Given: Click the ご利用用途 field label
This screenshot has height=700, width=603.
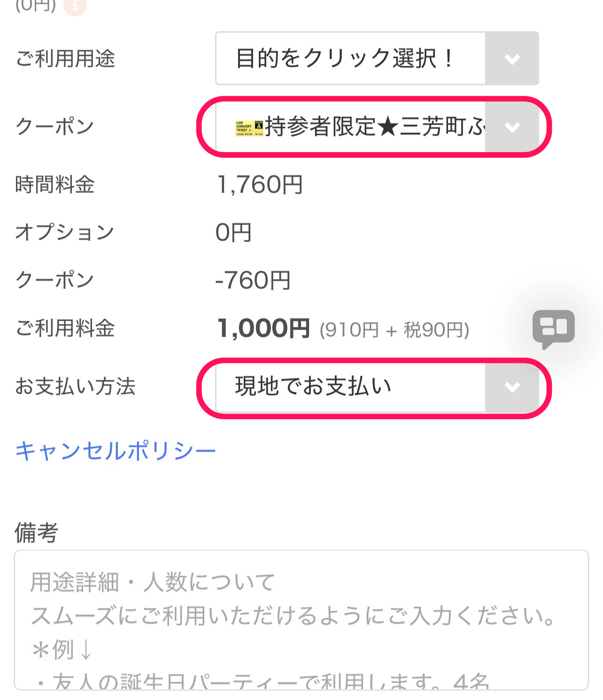Looking at the screenshot, I should pos(65,59).
